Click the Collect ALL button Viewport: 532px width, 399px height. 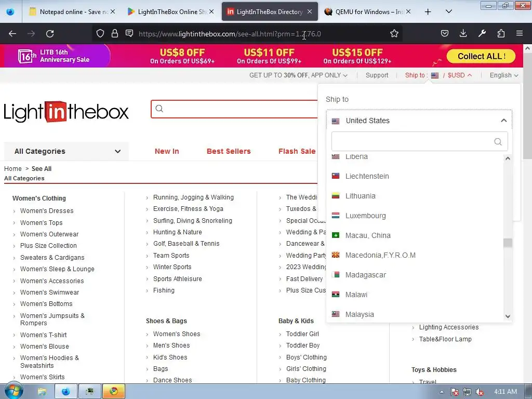pos(481,56)
